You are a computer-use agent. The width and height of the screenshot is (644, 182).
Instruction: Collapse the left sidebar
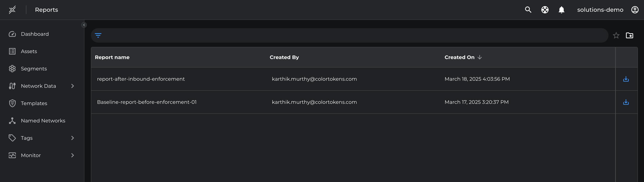coord(84,25)
